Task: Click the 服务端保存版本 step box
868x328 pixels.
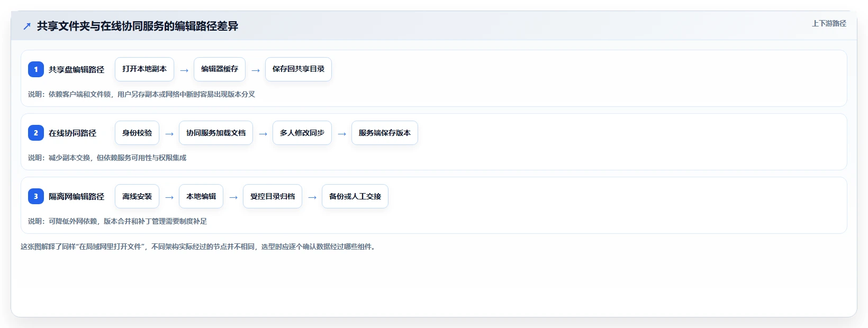Action: [x=385, y=133]
